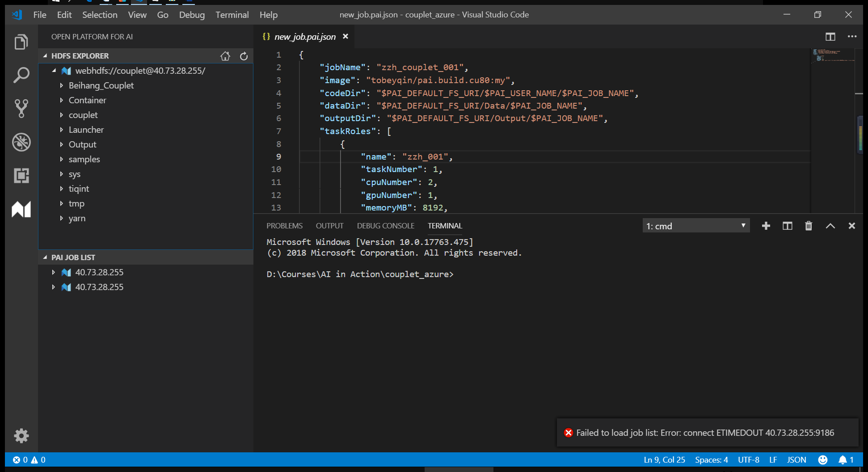Open the Search view in activity bar
This screenshot has width=868, height=472.
pos(21,75)
